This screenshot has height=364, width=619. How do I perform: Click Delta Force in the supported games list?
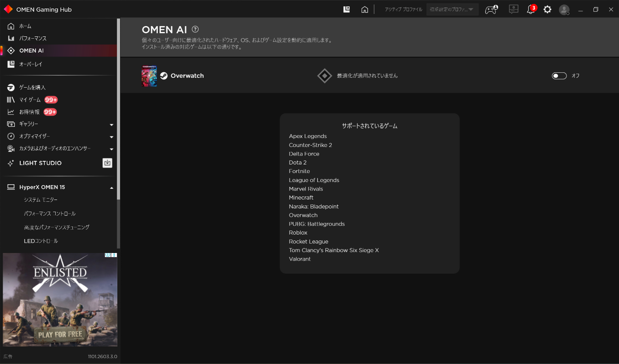[304, 154]
